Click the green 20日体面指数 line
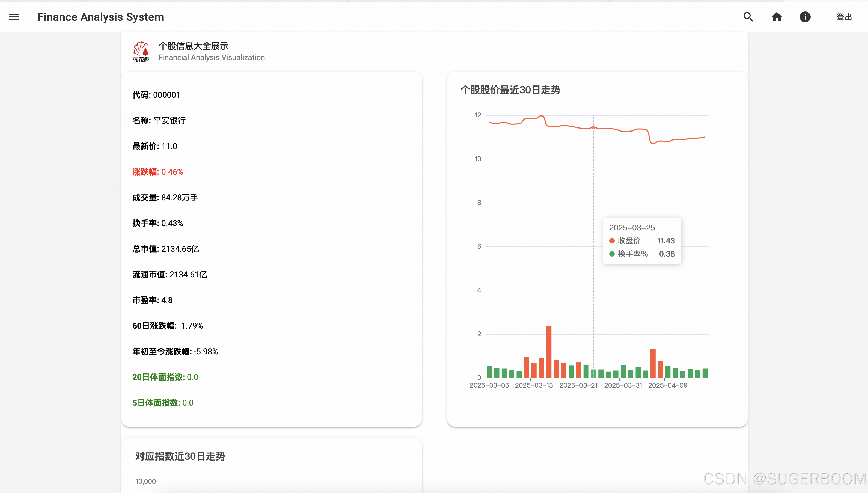The width and height of the screenshot is (868, 493). coord(165,377)
